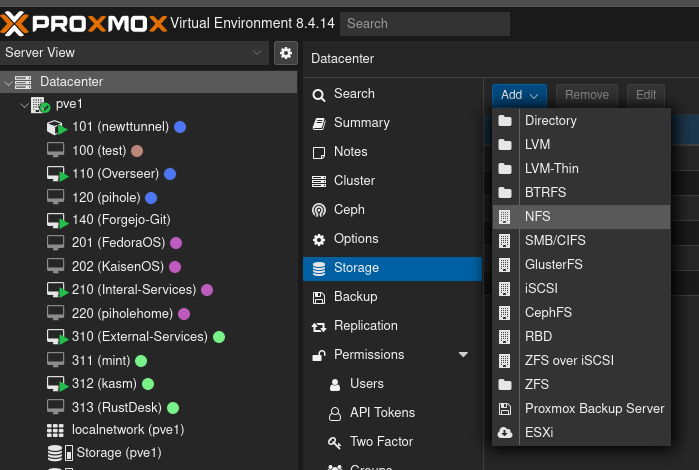Click the ESXi cloud download icon
Image resolution: width=699 pixels, height=470 pixels.
505,433
